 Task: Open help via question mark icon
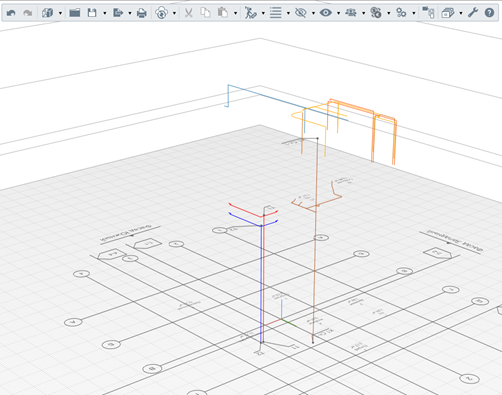(x=489, y=13)
